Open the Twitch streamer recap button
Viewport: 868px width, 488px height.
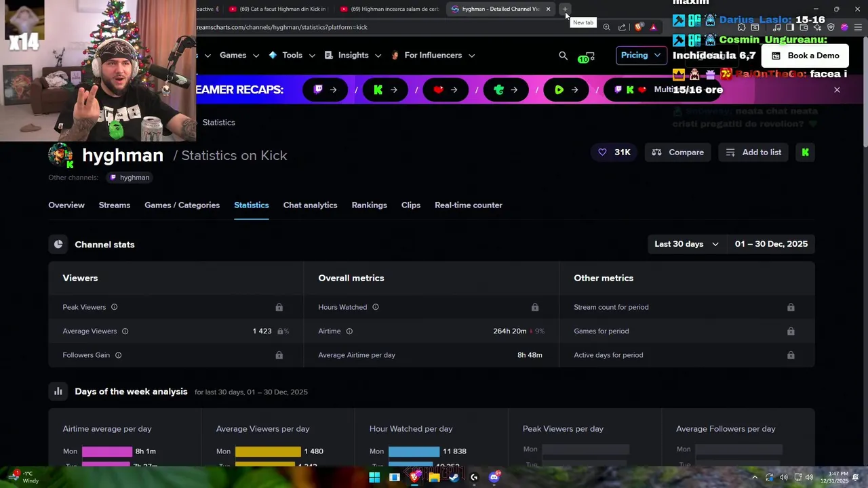pyautogui.click(x=325, y=89)
